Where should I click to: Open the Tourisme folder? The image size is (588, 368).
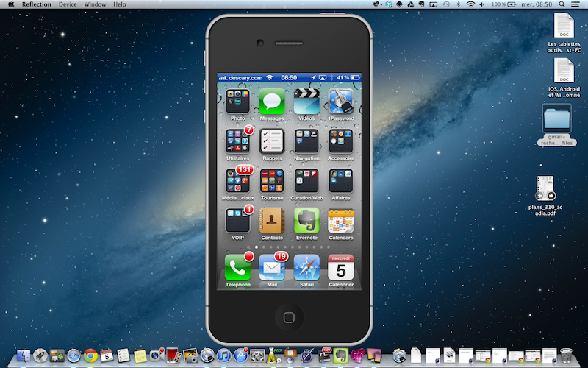pos(272,181)
